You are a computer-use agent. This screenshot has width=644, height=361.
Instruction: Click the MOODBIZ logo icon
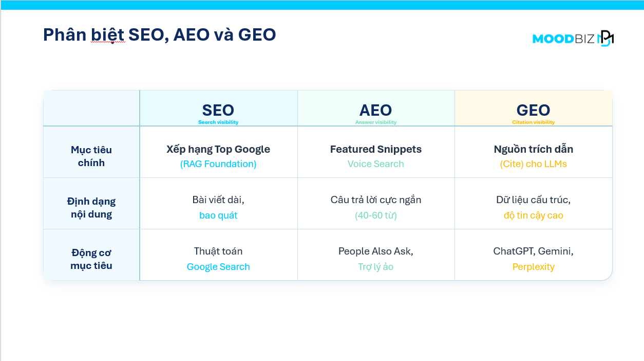[573, 39]
